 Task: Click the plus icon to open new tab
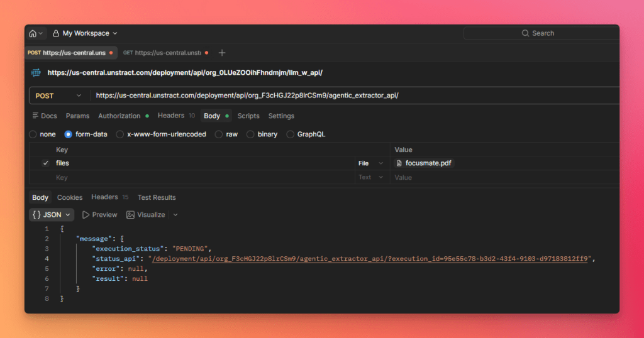click(x=221, y=53)
